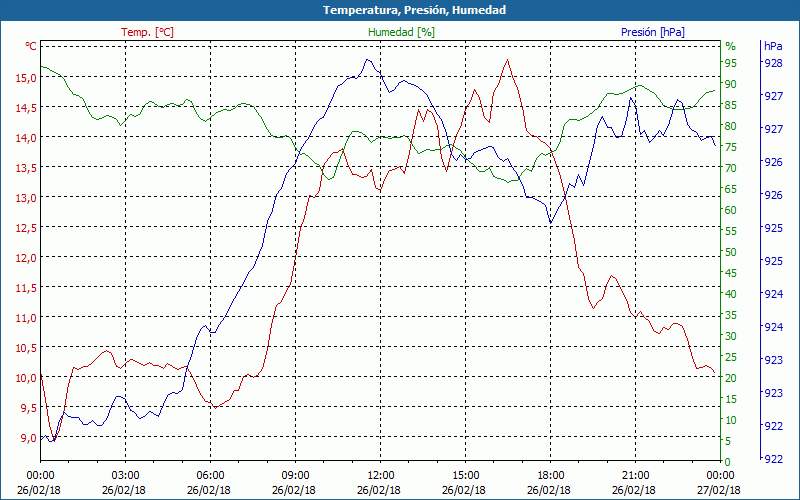This screenshot has width=800, height=500.
Task: Click the green 75 humidity axis tick
Action: (731, 147)
